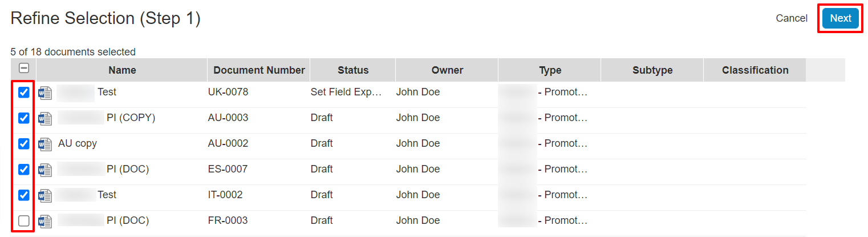Click Word document icon for AU-0003 row
Image resolution: width=868 pixels, height=237 pixels.
[x=45, y=118]
